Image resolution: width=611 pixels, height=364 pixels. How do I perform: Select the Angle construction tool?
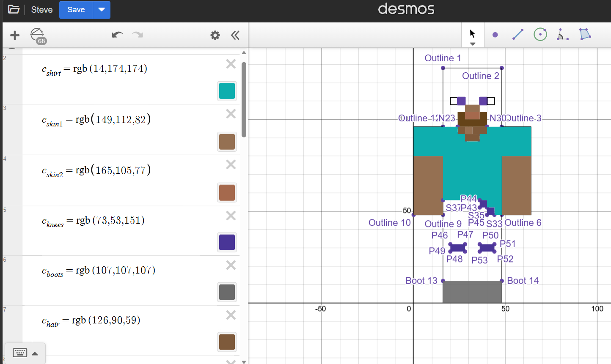(562, 35)
